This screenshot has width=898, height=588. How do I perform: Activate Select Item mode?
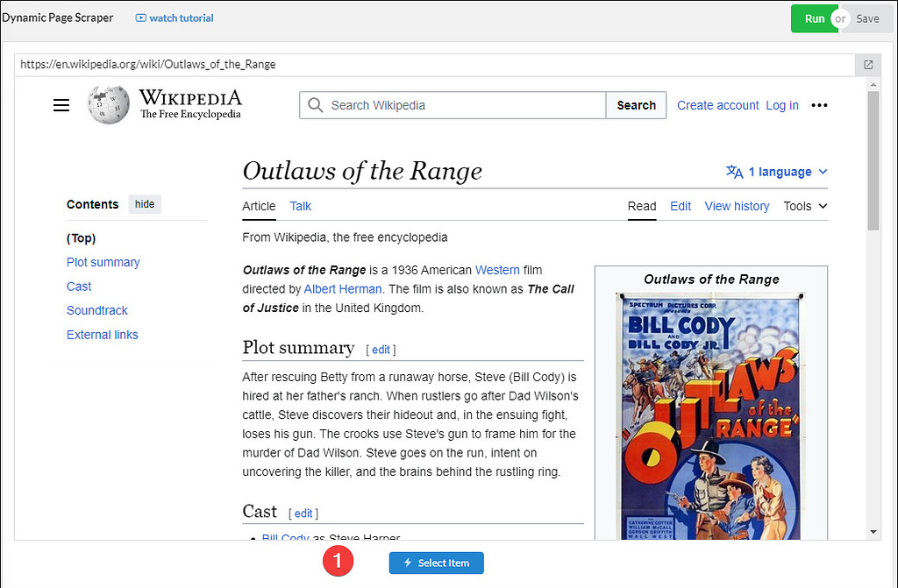(436, 563)
